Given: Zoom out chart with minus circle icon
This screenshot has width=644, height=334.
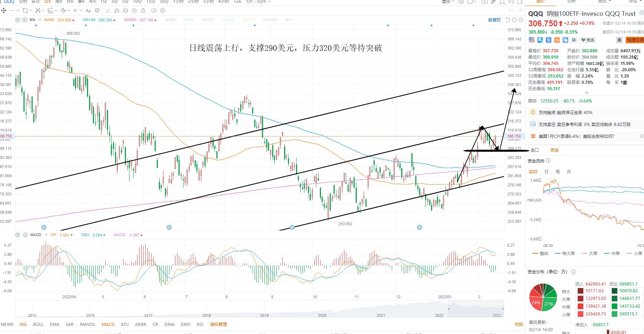Looking at the screenshot, I should pyautogui.click(x=515, y=20).
